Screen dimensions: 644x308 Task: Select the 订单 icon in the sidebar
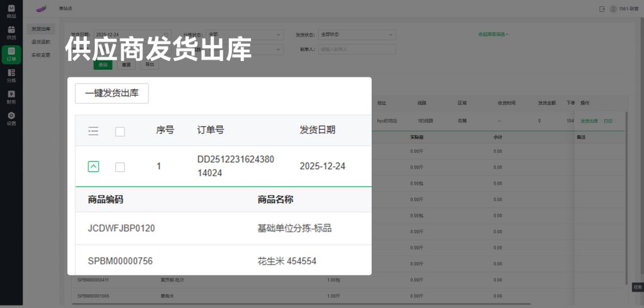click(11, 54)
